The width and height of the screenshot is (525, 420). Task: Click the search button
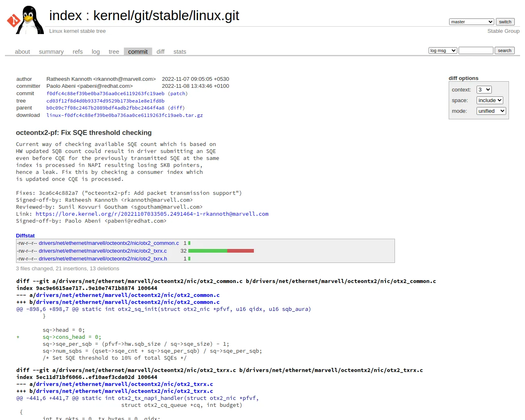[x=504, y=50]
